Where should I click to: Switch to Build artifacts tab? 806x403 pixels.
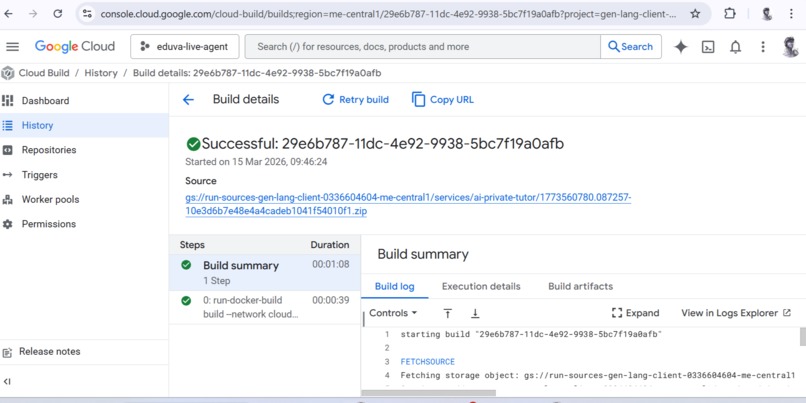point(580,286)
